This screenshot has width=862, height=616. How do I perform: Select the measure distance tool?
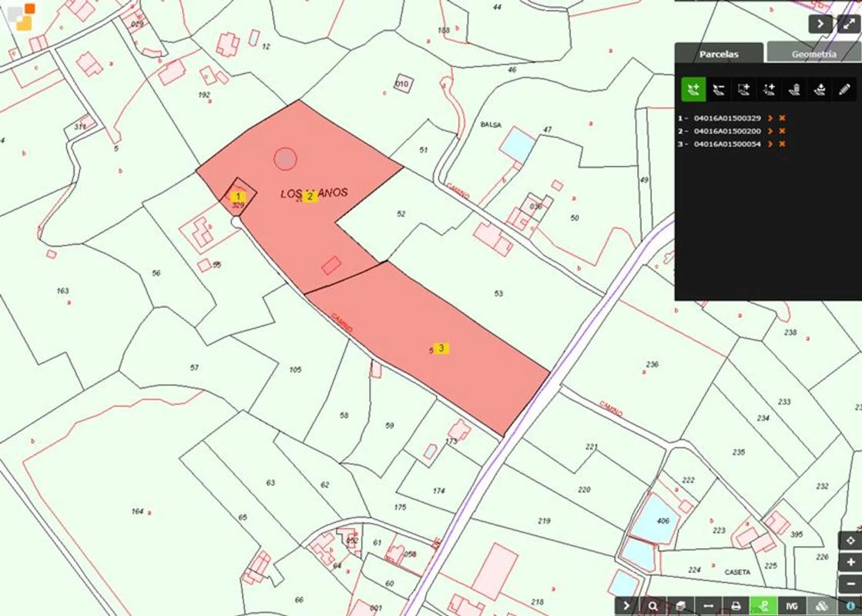[708, 606]
